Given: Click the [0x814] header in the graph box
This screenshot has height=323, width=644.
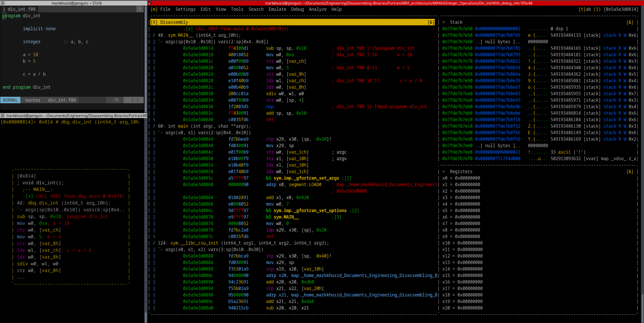Looking at the screenshot, I should [26, 176].
